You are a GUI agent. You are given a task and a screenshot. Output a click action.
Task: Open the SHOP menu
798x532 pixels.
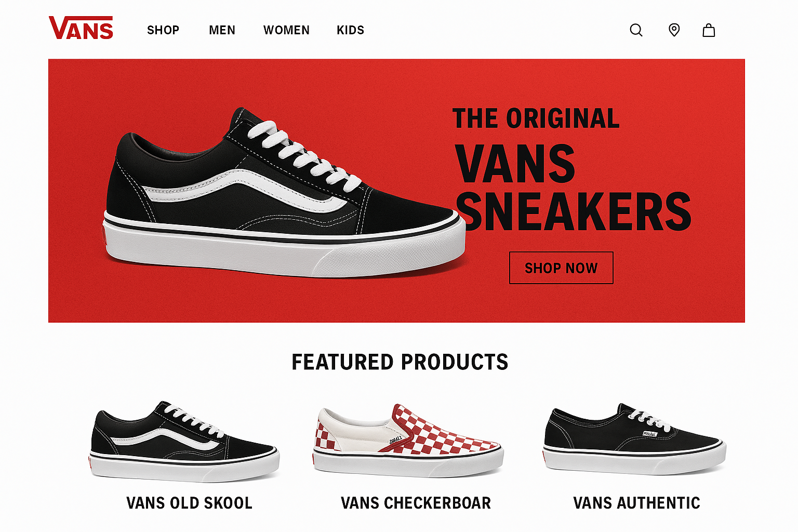tap(163, 30)
